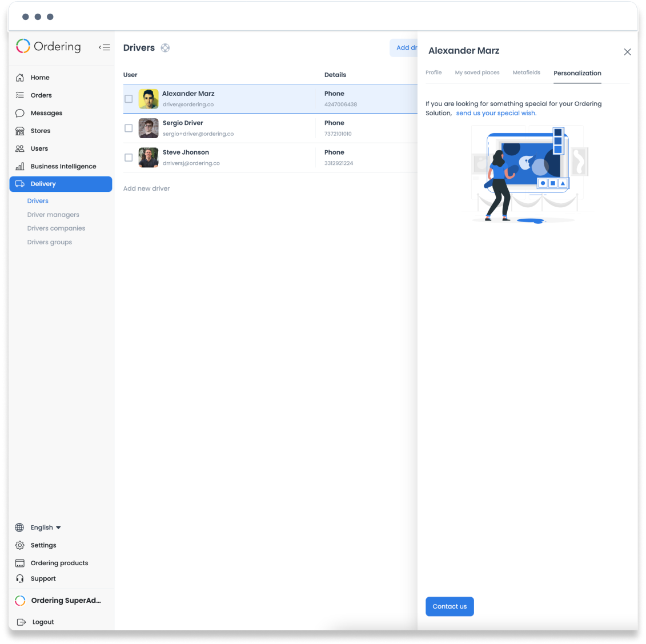Click Sergio Driver's profile photo

(149, 128)
